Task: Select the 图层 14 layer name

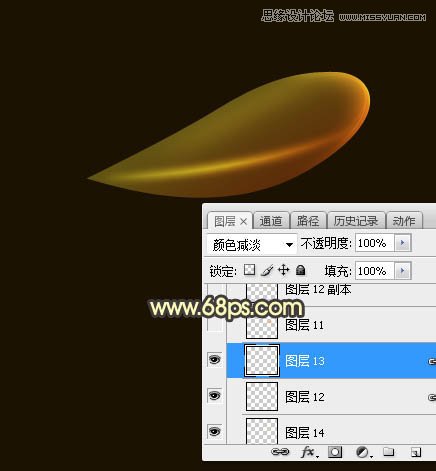Action: pyautogui.click(x=305, y=433)
